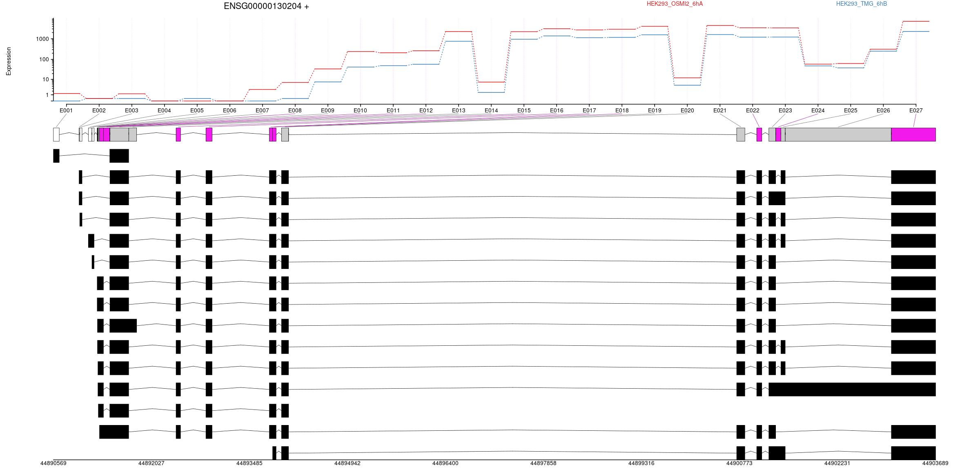This screenshot has height=470, width=980.
Task: Click exon label E011
Action: click(x=393, y=110)
